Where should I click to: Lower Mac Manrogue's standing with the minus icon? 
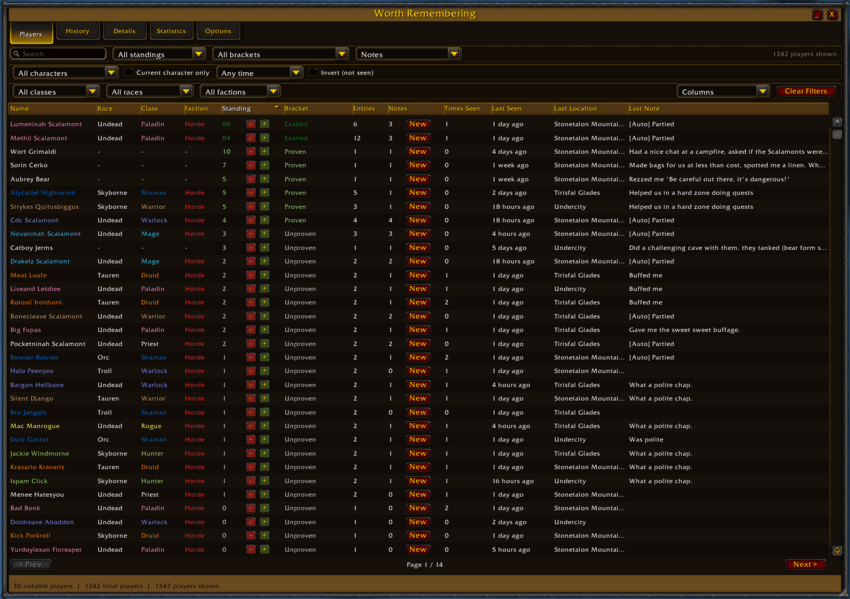coord(250,426)
